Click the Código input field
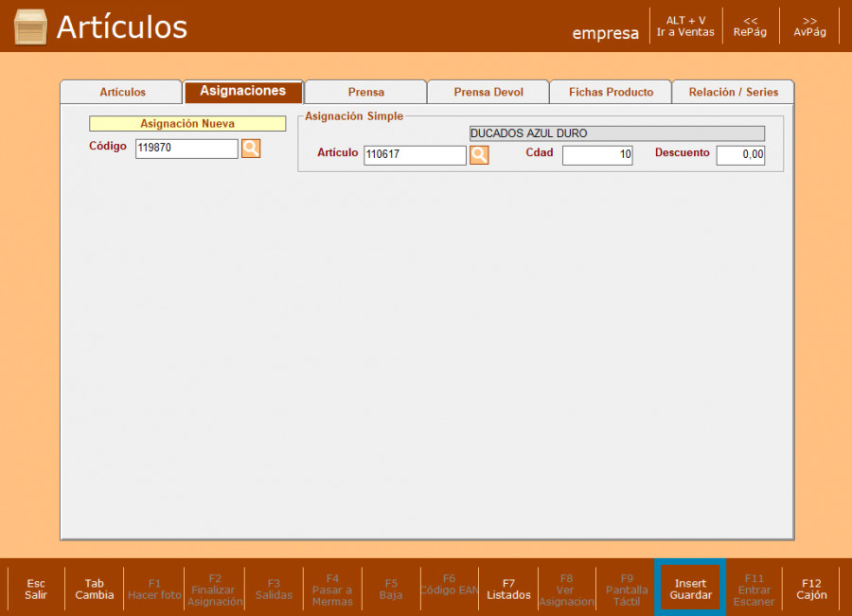 pyautogui.click(x=186, y=149)
